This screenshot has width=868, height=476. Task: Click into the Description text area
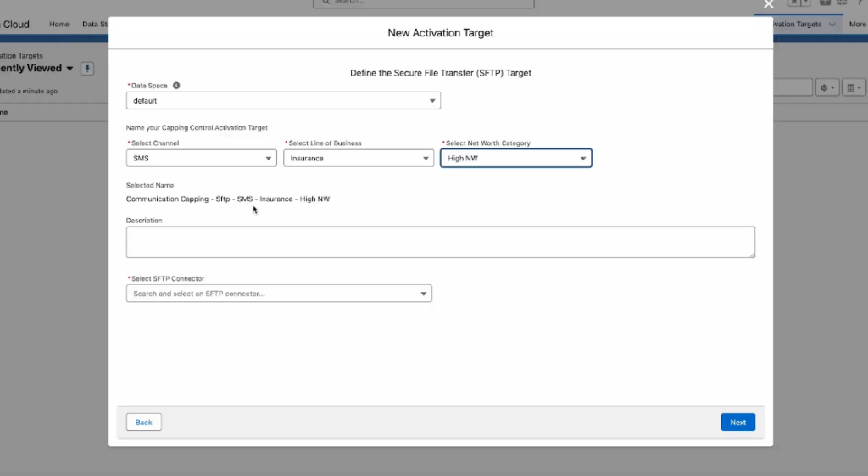tap(440, 242)
